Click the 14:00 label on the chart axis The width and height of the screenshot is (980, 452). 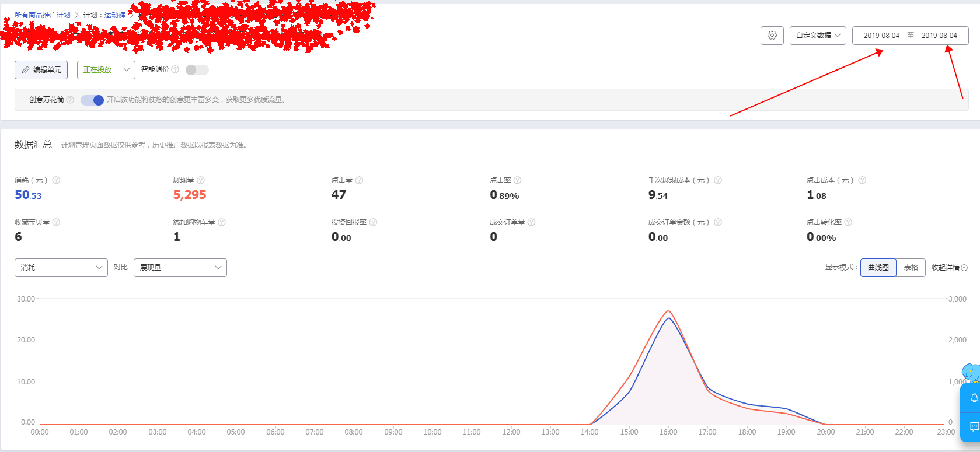pyautogui.click(x=590, y=432)
